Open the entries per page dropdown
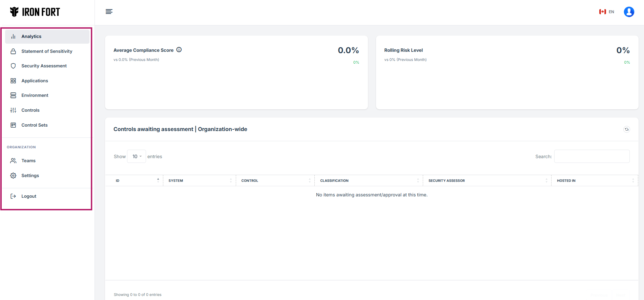 pyautogui.click(x=137, y=156)
